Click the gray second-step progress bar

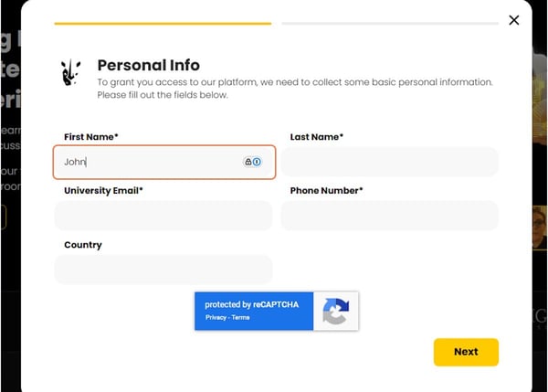389,23
